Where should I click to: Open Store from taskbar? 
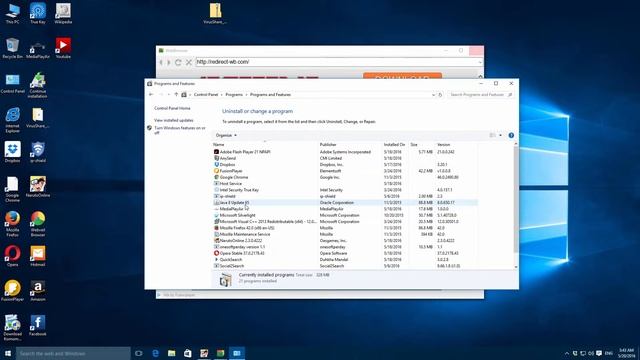(188, 353)
